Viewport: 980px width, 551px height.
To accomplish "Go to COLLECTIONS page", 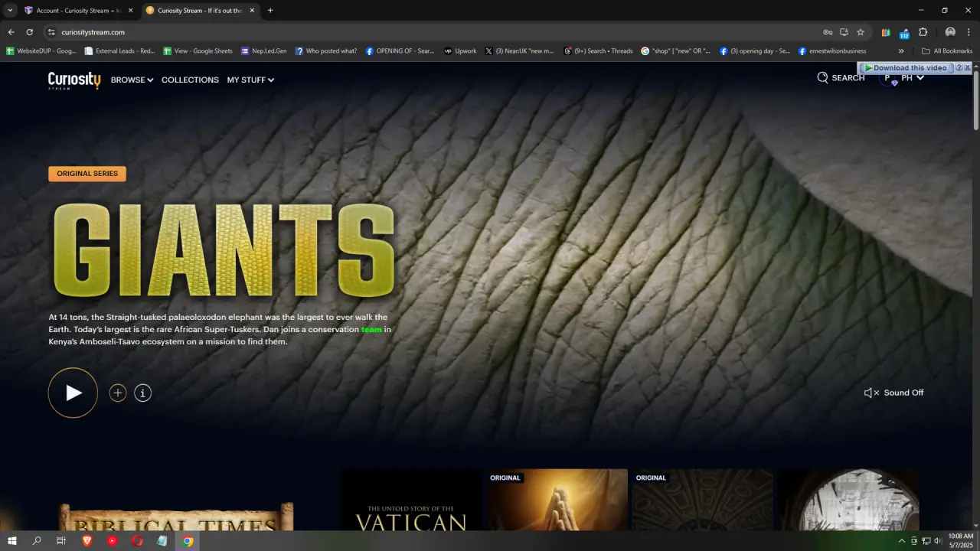I will pyautogui.click(x=190, y=80).
